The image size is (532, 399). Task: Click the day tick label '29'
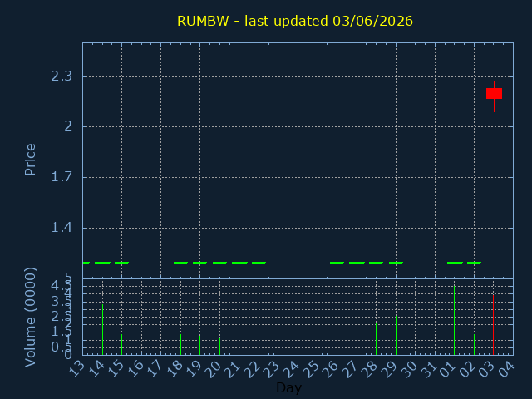(390, 368)
